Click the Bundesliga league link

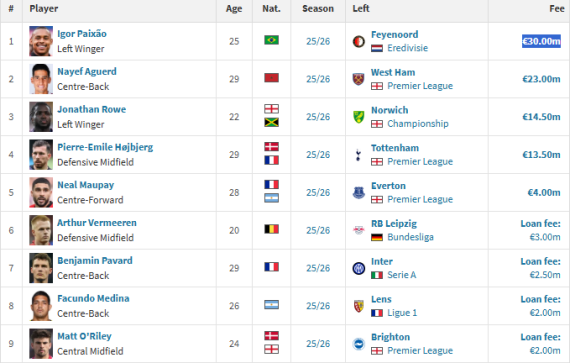410,237
